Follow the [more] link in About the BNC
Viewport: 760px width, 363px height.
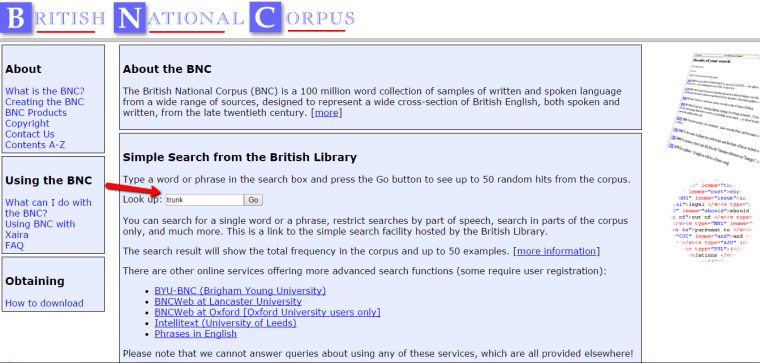[x=326, y=113]
